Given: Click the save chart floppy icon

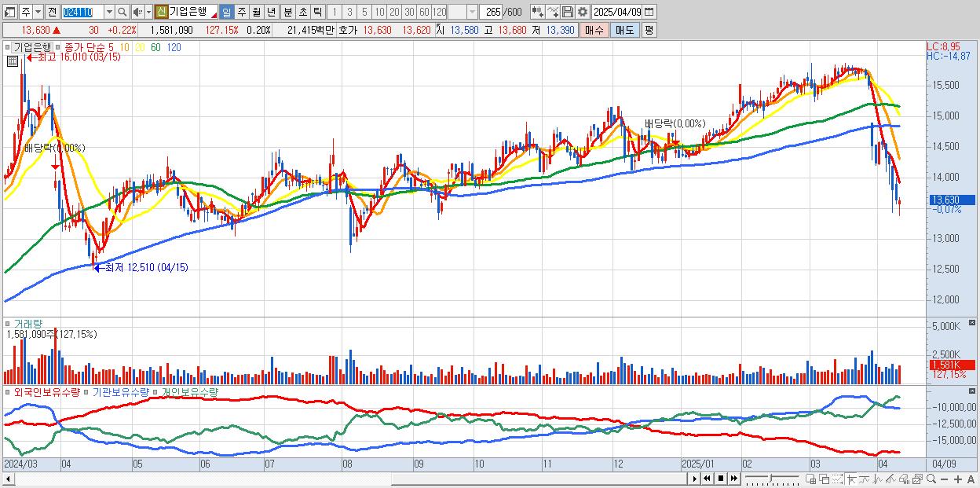Looking at the screenshot, I should pyautogui.click(x=568, y=12).
